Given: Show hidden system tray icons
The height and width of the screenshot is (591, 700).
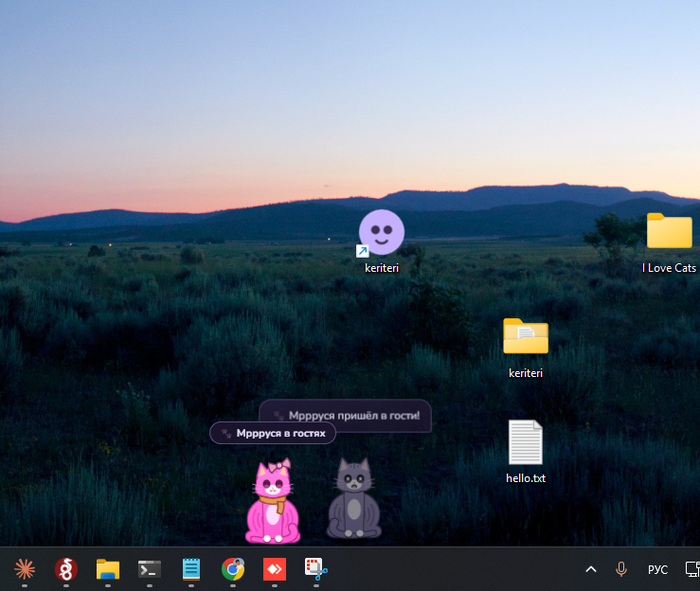Looking at the screenshot, I should coord(591,569).
